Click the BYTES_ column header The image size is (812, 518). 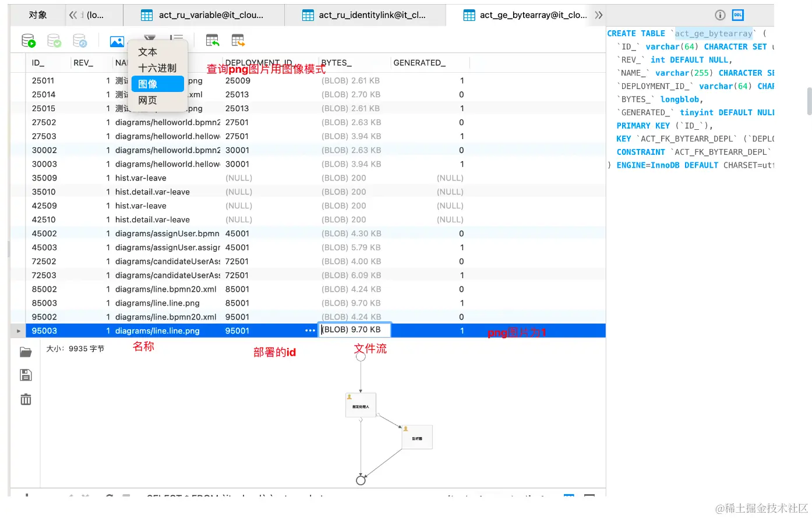pos(354,63)
